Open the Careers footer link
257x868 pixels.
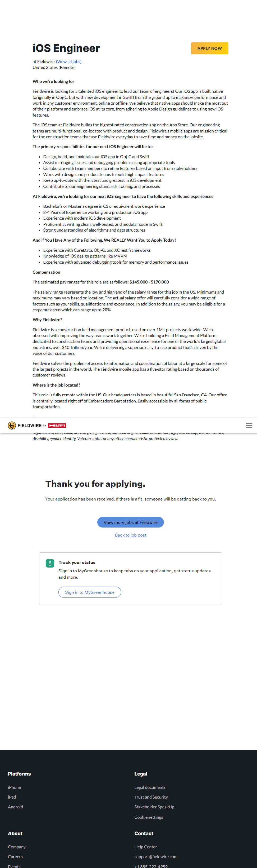click(16, 857)
